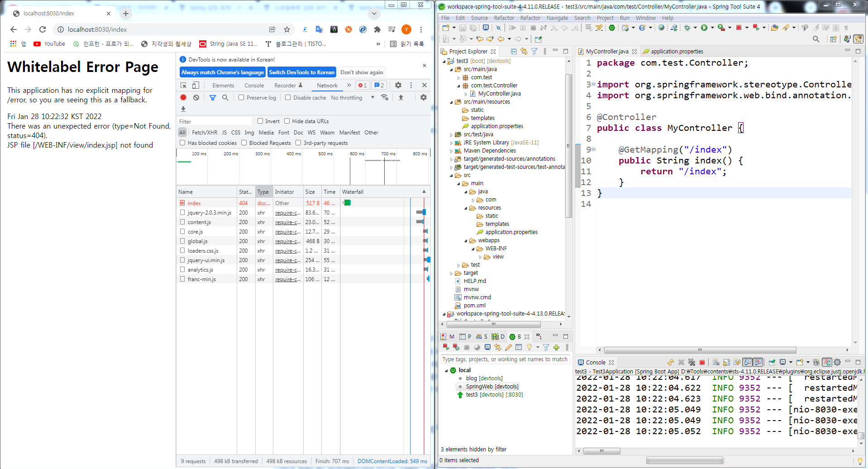Click Collapse All in Project Explorer
Viewport: 868px width, 469px height.
(514, 52)
